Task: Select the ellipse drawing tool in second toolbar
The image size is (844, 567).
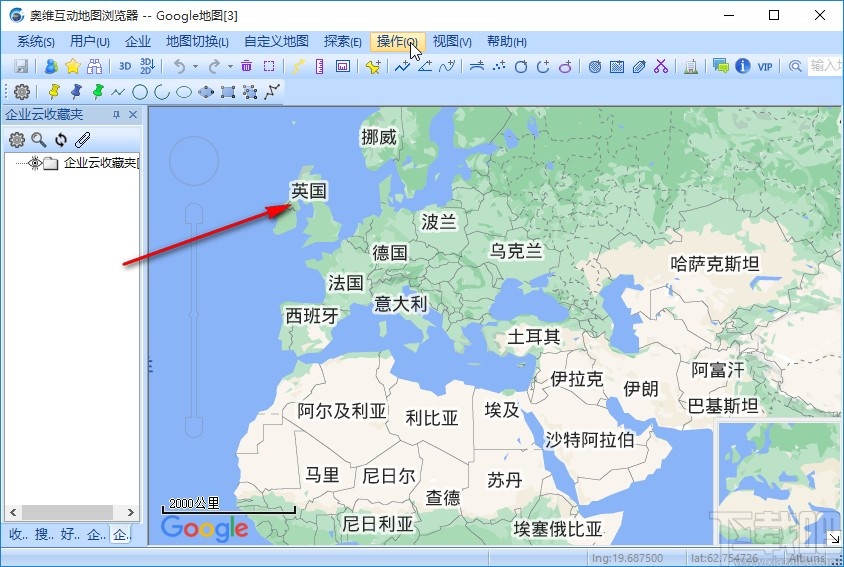Action: point(184,93)
